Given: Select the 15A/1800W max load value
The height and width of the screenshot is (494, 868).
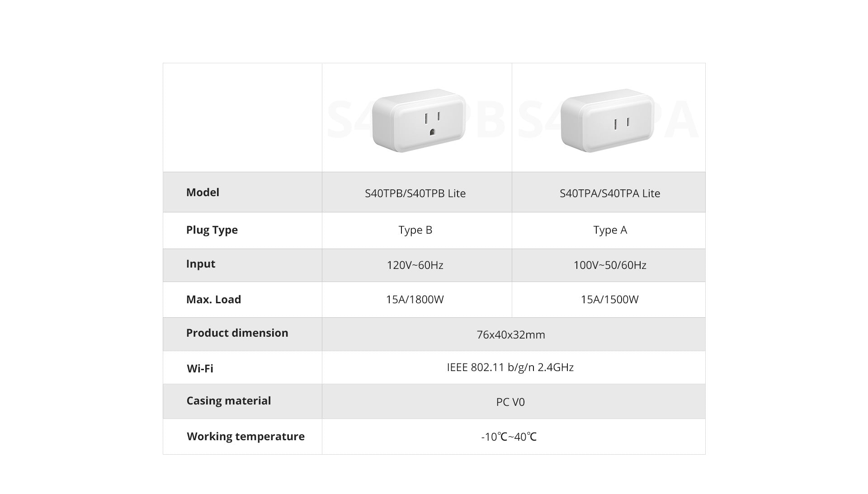Looking at the screenshot, I should 415,299.
